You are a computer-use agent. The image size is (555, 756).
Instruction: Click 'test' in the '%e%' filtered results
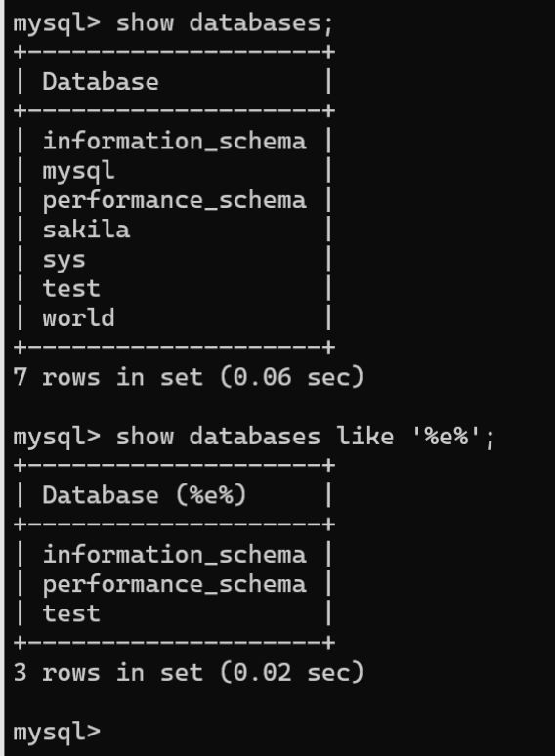pyautogui.click(x=71, y=613)
